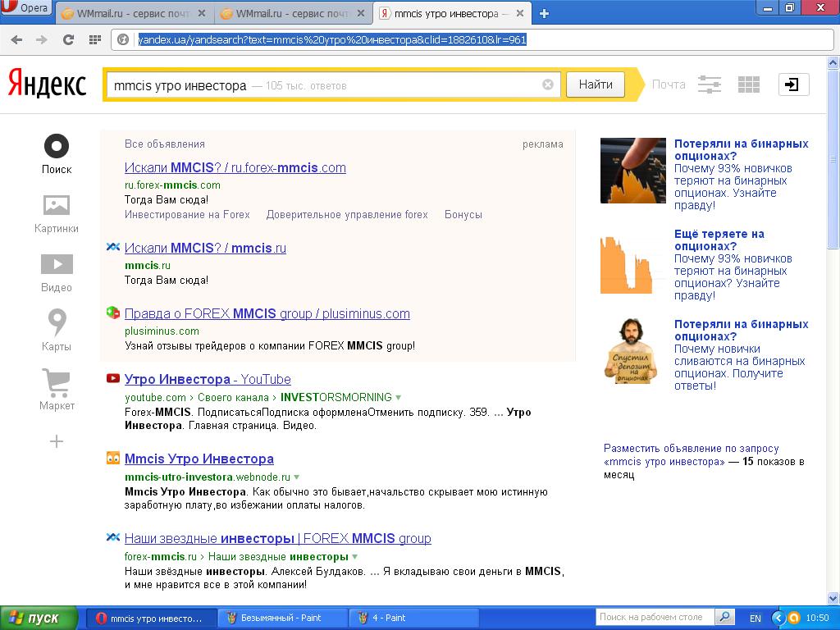
Task: Click the finger-on-chart ad thumbnail
Action: (633, 171)
